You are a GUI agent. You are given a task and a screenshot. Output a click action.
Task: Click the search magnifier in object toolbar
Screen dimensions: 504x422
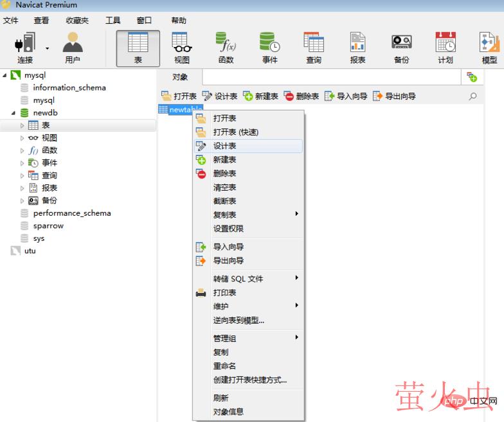[473, 96]
